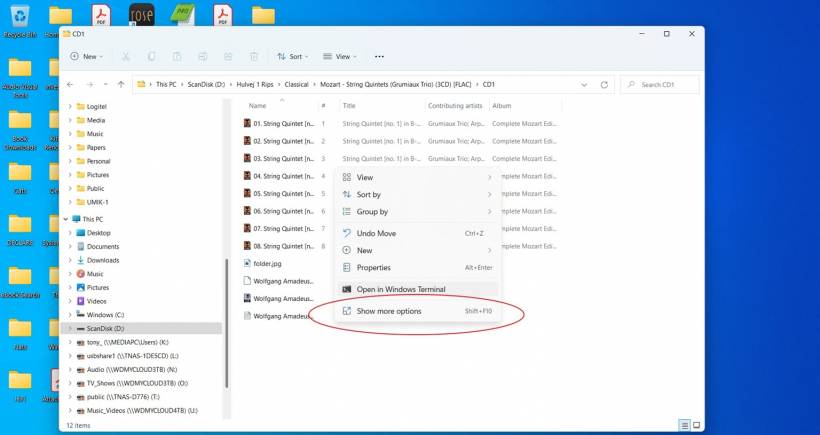The image size is (820, 435).
Task: Expand the UMIK-1 folder node
Action: [70, 202]
